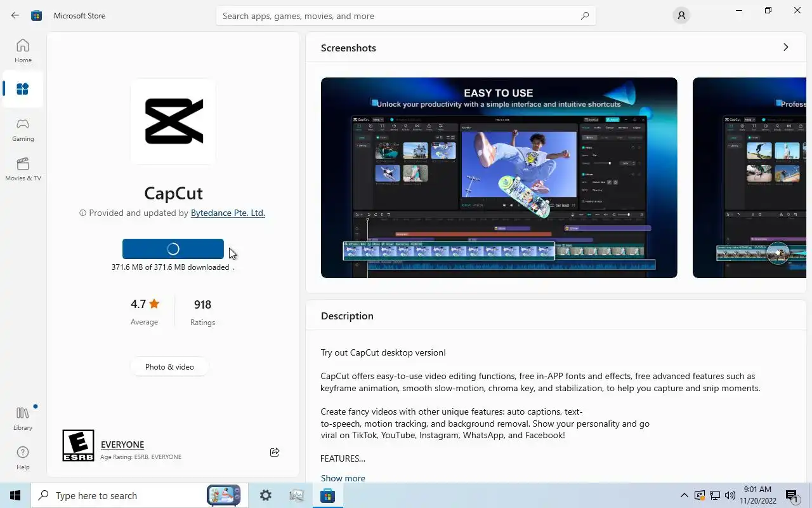The image size is (812, 508).
Task: Click the search box in Microsoft Store
Action: pyautogui.click(x=406, y=16)
